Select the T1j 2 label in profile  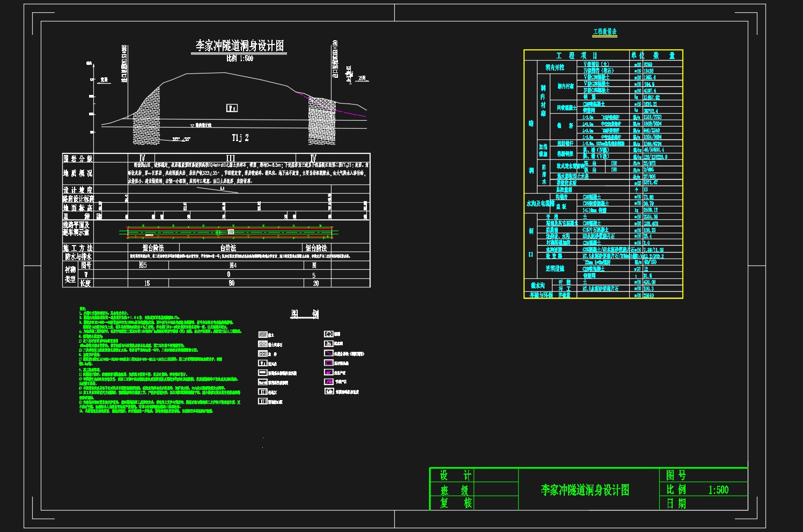(x=240, y=138)
